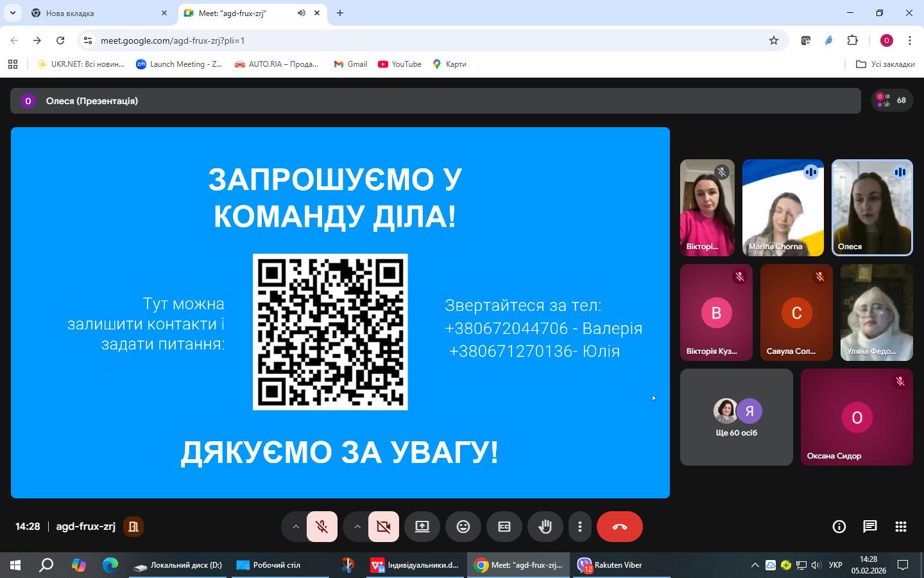Open a new browser tab
The width and height of the screenshot is (924, 578).
340,13
